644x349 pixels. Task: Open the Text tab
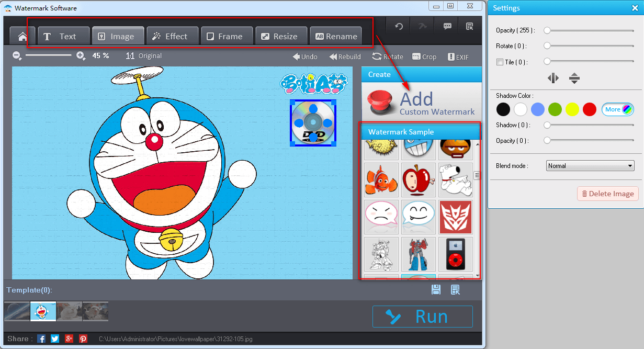63,36
